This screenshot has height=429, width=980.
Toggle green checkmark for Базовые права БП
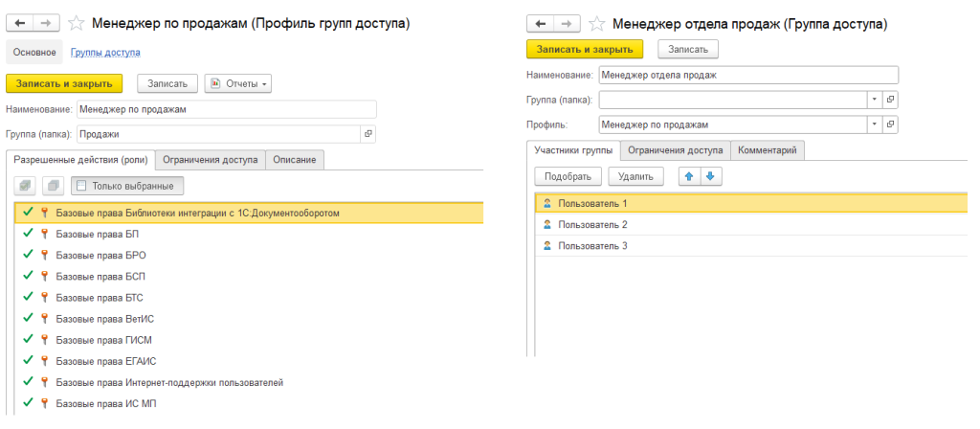(x=28, y=234)
